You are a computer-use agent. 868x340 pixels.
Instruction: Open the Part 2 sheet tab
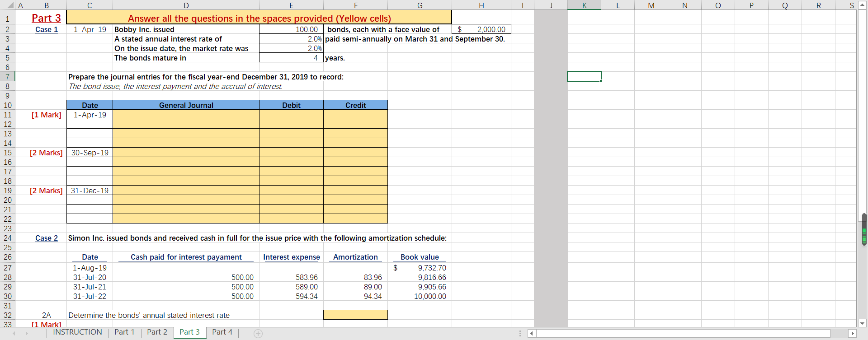(157, 332)
